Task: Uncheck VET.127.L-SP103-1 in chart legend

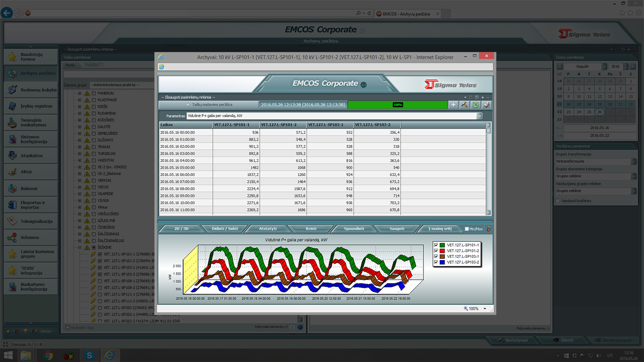Action: [x=436, y=257]
